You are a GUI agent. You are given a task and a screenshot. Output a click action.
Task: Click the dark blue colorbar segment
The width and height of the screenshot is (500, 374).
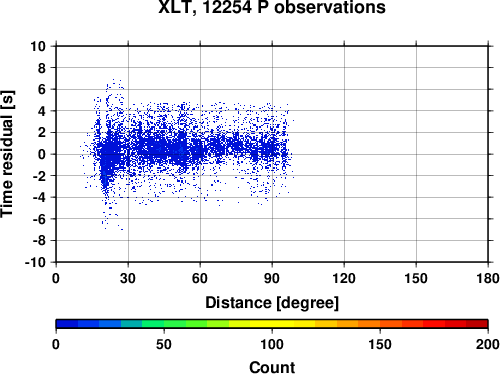(x=67, y=323)
